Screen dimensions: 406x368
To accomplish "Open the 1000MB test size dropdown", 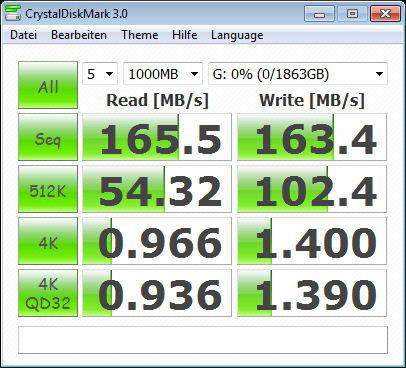I will pos(163,74).
